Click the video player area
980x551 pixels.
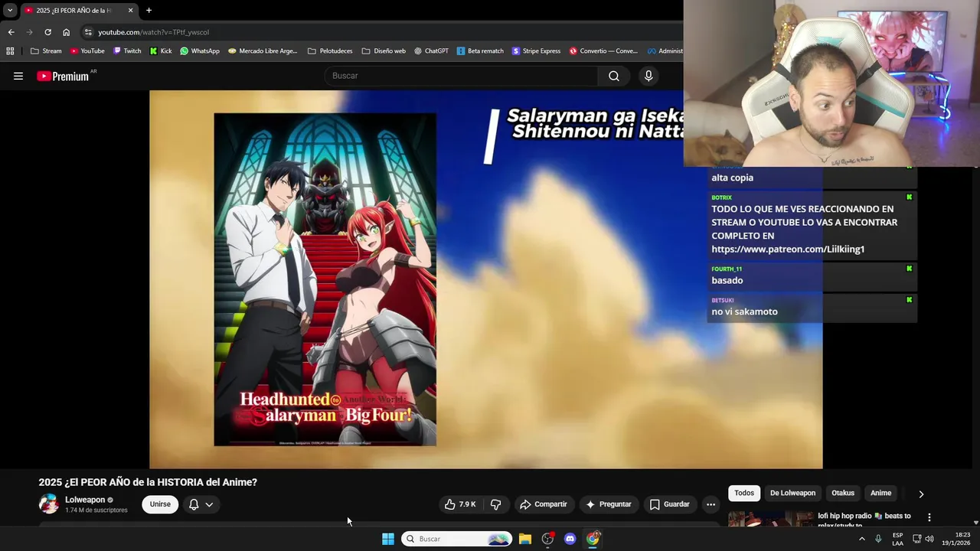tap(485, 279)
